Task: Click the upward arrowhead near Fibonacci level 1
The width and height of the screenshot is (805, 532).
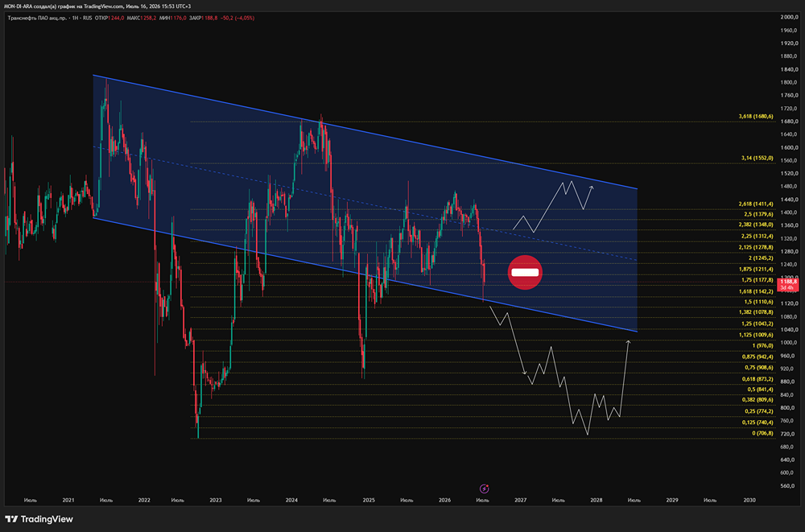Action: [628, 342]
